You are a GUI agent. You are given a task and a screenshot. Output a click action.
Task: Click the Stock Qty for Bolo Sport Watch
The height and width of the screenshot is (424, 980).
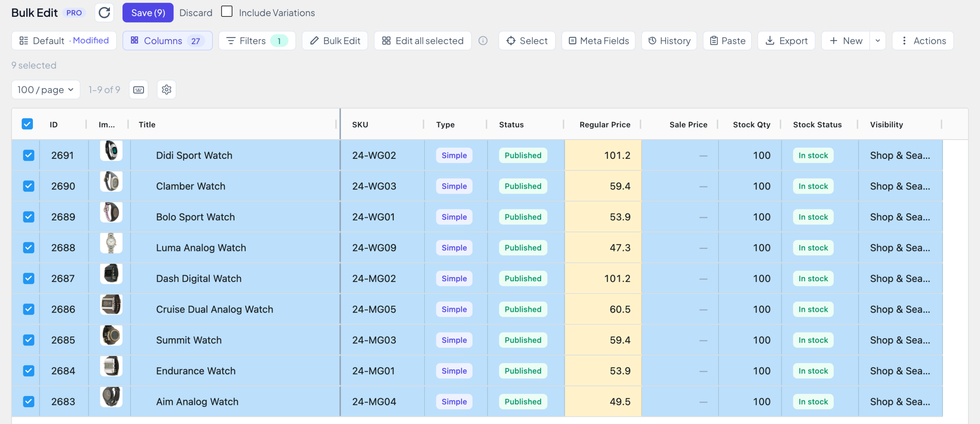coord(750,217)
